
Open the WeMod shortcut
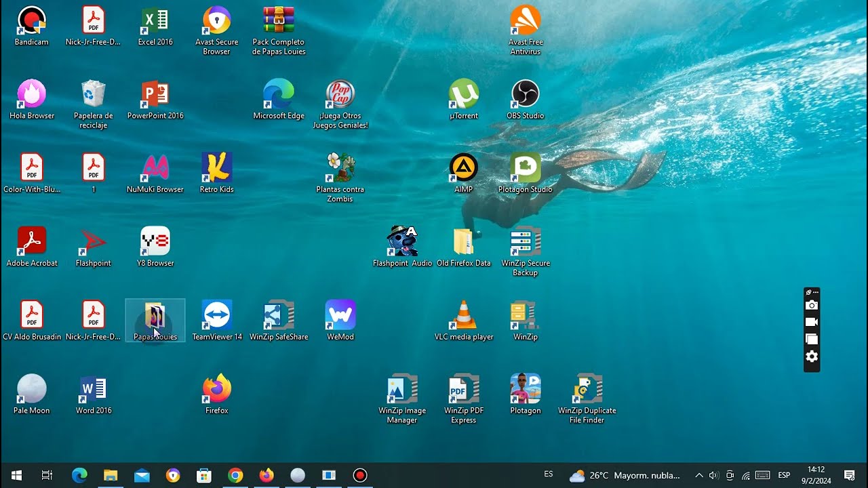click(340, 322)
